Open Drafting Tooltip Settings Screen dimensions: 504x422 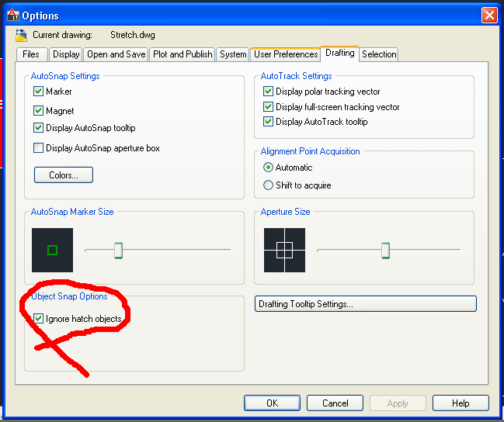(366, 304)
